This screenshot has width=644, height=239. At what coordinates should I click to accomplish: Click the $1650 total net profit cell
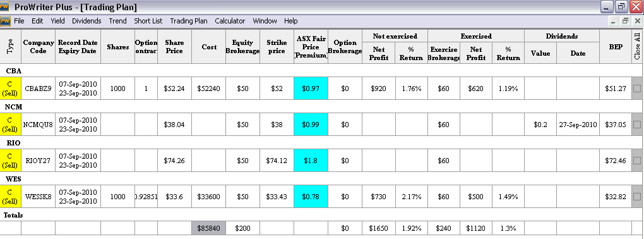point(379,228)
